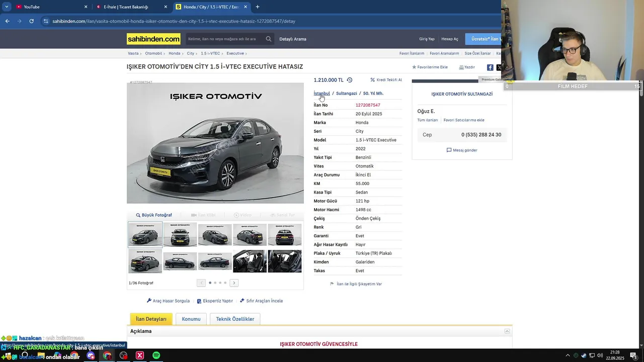Click Mesaj gönder to message seller

(462, 150)
